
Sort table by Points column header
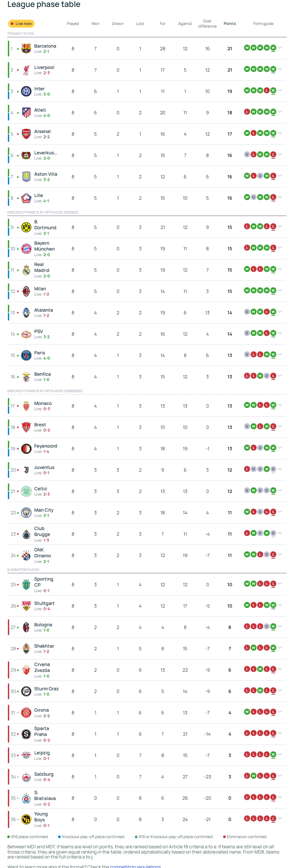pyautogui.click(x=230, y=24)
